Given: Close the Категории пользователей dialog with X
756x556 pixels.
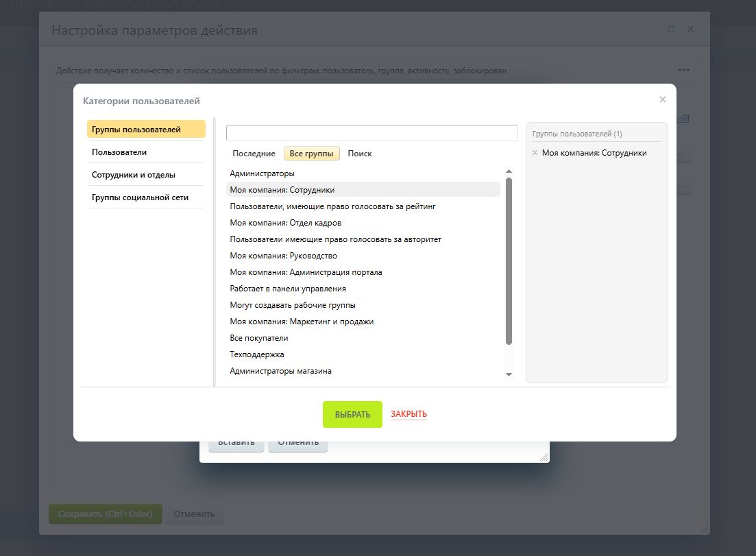Looking at the screenshot, I should [662, 99].
